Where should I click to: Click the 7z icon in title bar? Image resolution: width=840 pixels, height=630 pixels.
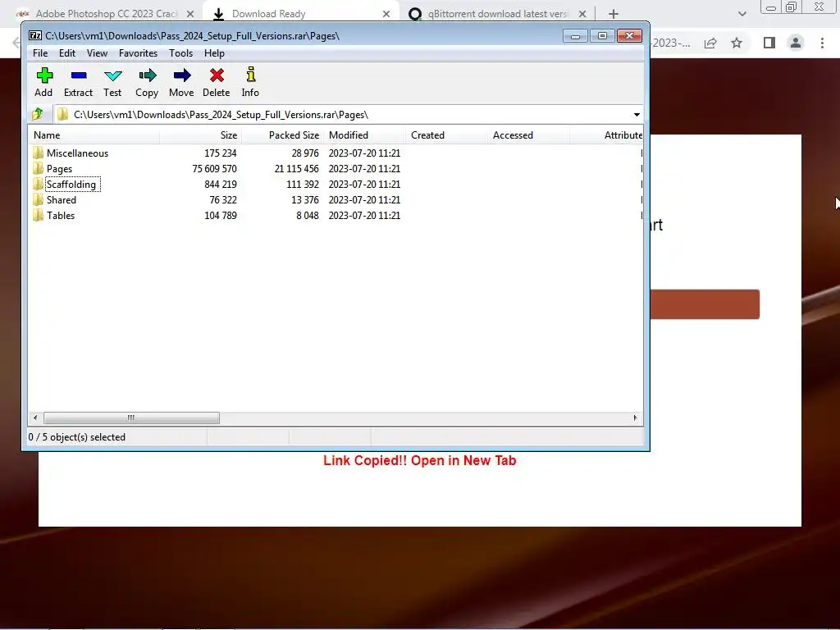pyautogui.click(x=35, y=35)
